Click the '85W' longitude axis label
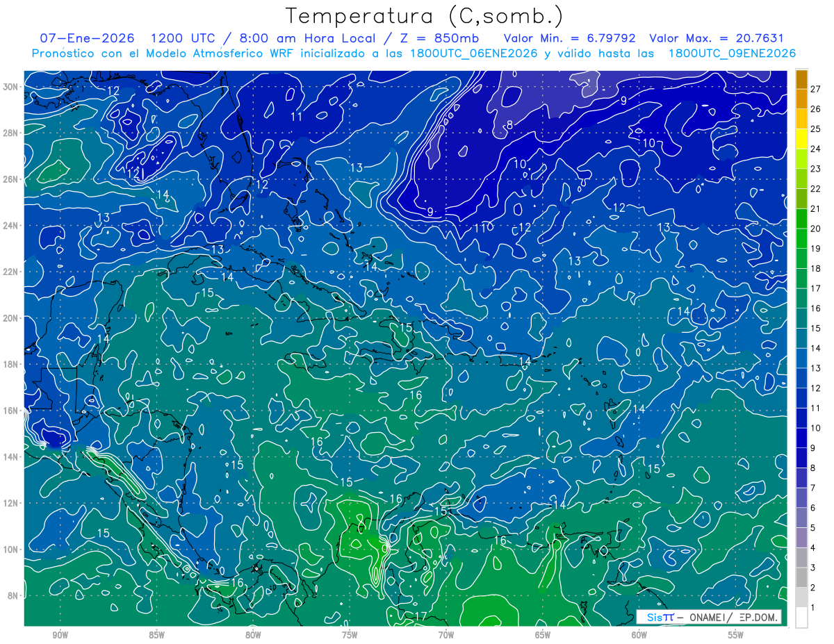Viewport: 834px width, 644px height. 156,635
